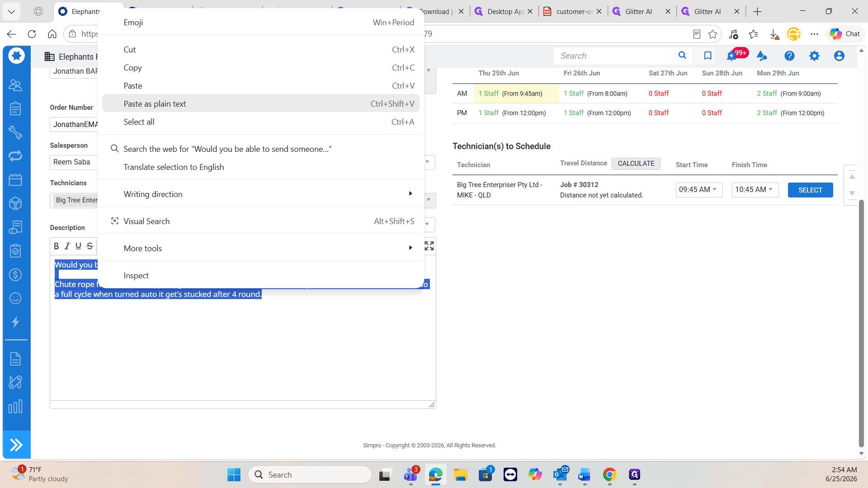Select Copy from context menu
The image size is (868, 488).
coord(261,67)
